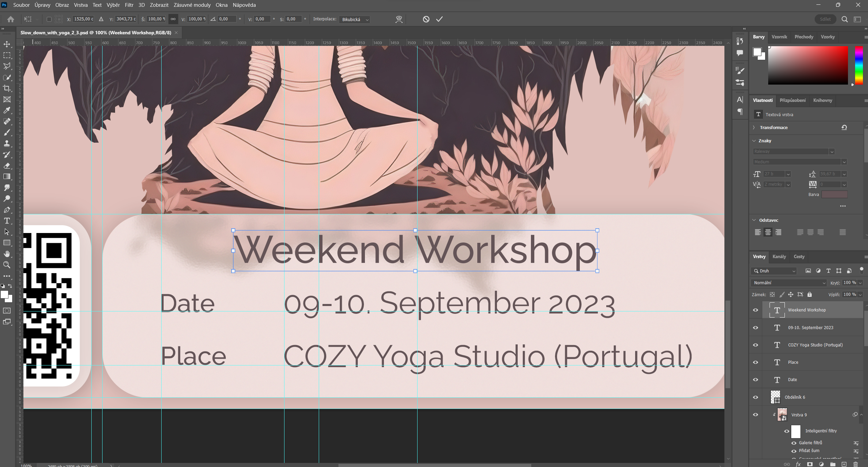
Task: Delete layer using the trash icon
Action: click(x=855, y=464)
